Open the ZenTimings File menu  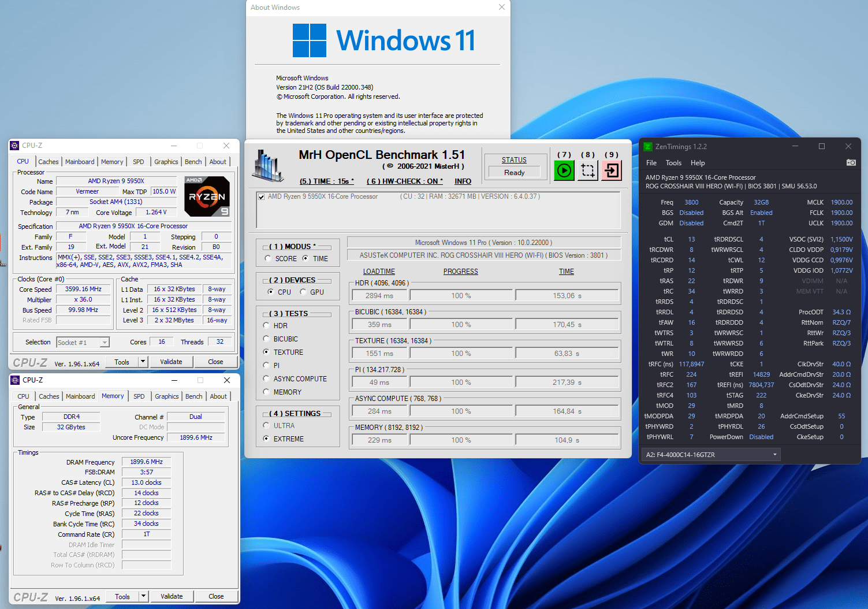[651, 163]
